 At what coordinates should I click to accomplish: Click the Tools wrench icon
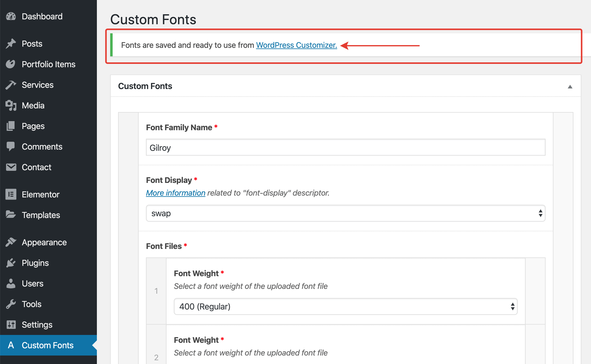(11, 304)
